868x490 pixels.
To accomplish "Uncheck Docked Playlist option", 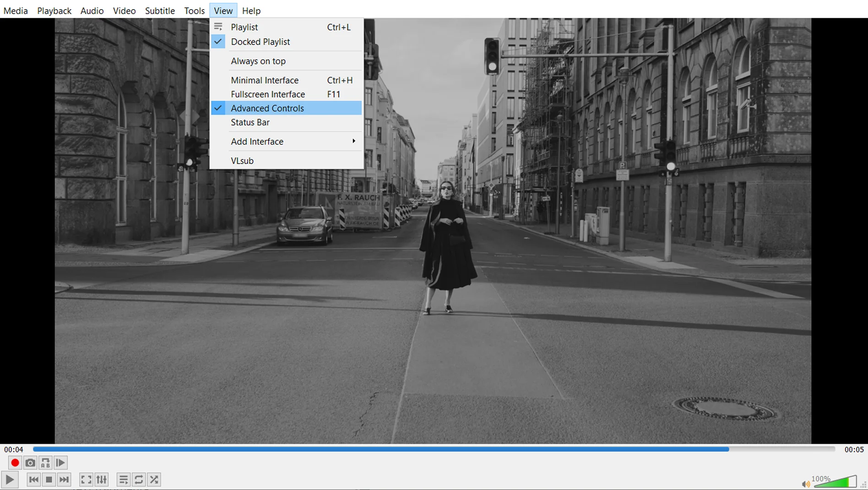I will point(260,42).
